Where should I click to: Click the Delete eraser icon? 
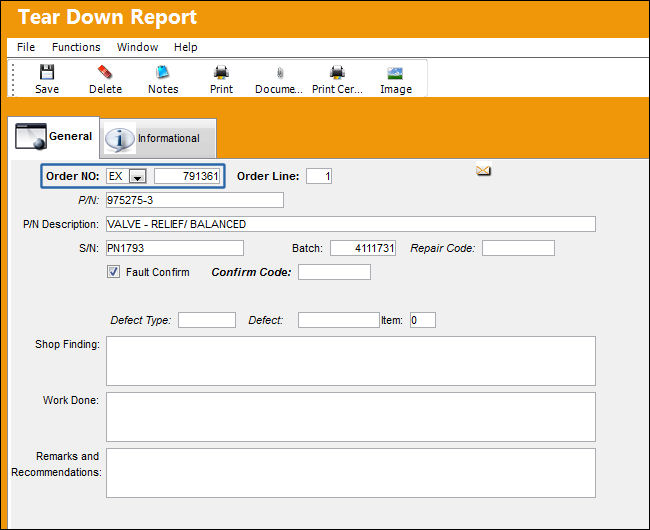coord(105,72)
